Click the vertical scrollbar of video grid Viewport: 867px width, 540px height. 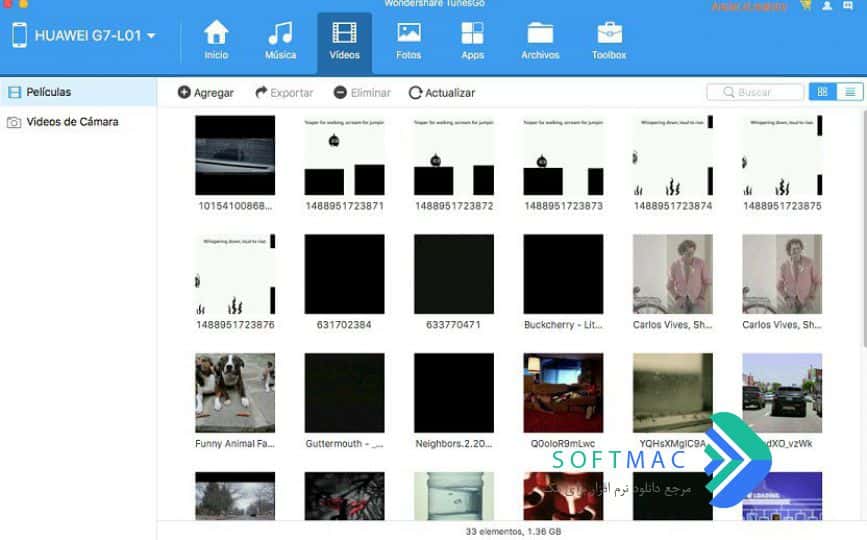coord(864,229)
